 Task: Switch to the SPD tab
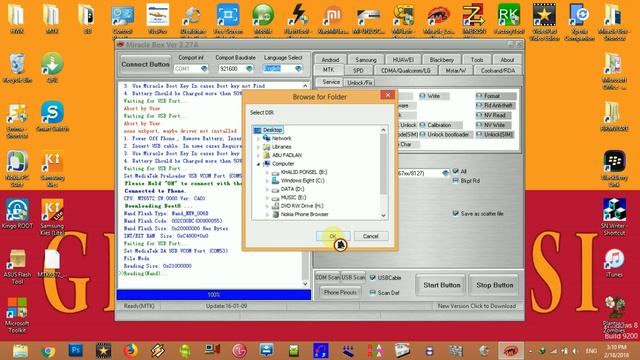(x=358, y=70)
